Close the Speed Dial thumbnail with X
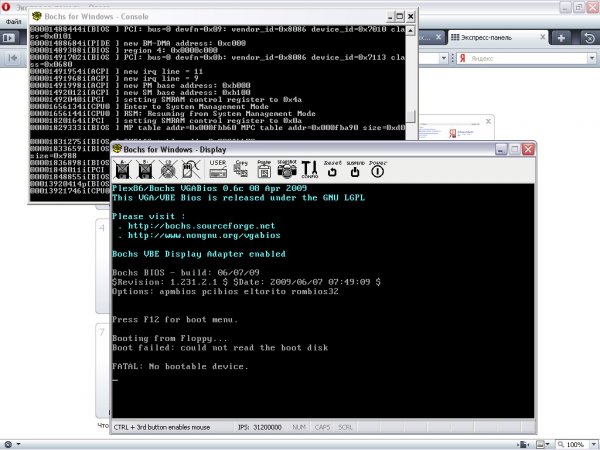Screen dimensions: 600x450 point(488,121)
